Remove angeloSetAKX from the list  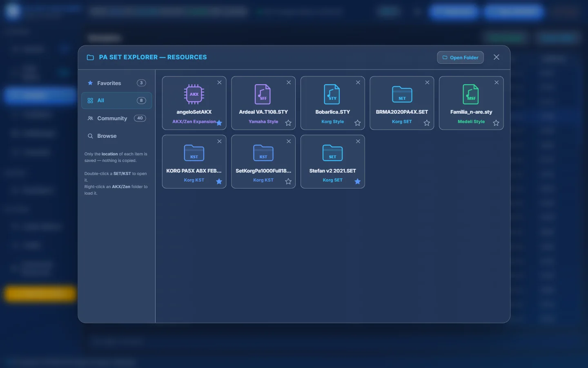[x=219, y=83]
